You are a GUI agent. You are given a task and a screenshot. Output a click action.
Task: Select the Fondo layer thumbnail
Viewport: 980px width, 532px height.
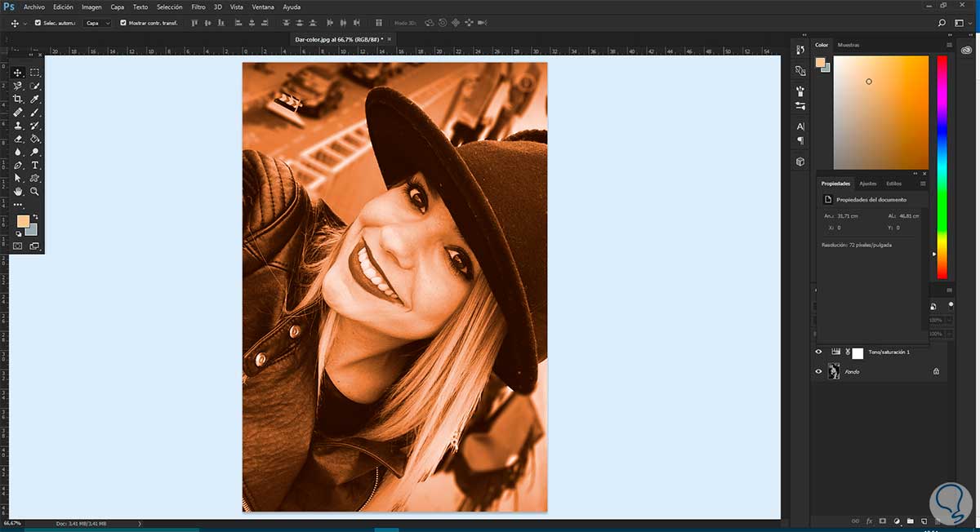coord(834,371)
